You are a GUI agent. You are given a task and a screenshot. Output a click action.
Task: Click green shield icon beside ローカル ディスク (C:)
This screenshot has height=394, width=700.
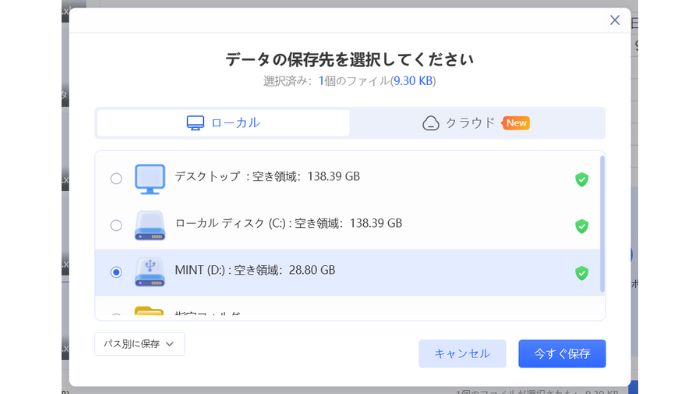(x=581, y=226)
